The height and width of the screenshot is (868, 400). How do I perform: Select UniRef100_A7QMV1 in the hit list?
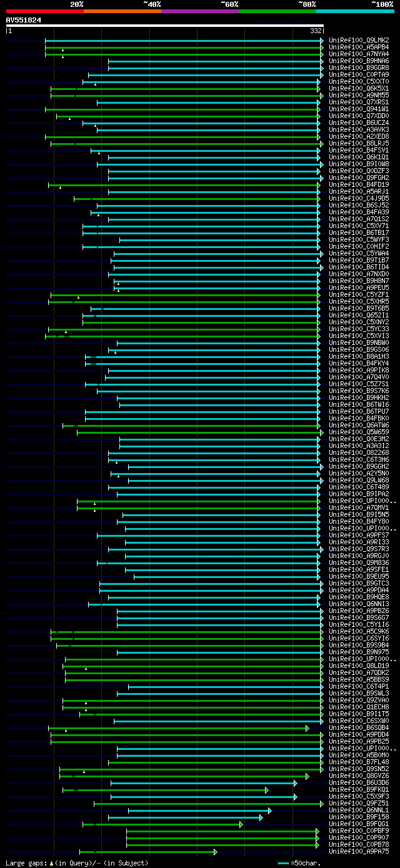coord(359,507)
